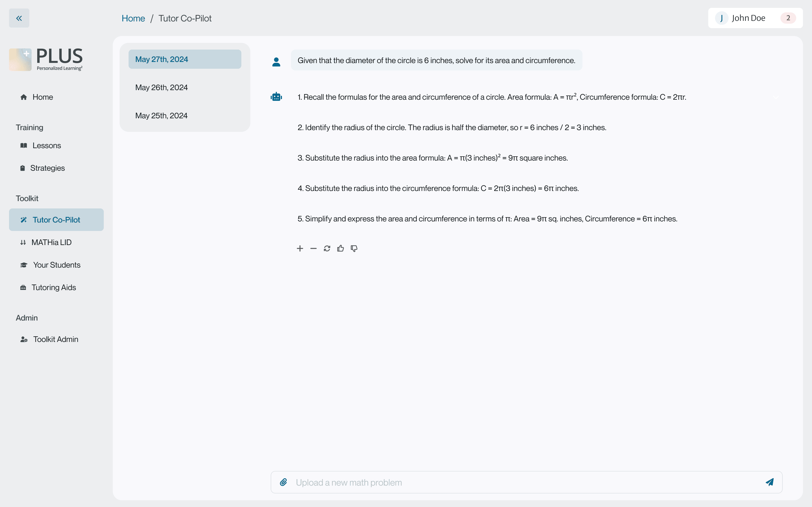Screen dimensions: 812x507
Task: Give a thumbs up to the response
Action: [x=340, y=248]
